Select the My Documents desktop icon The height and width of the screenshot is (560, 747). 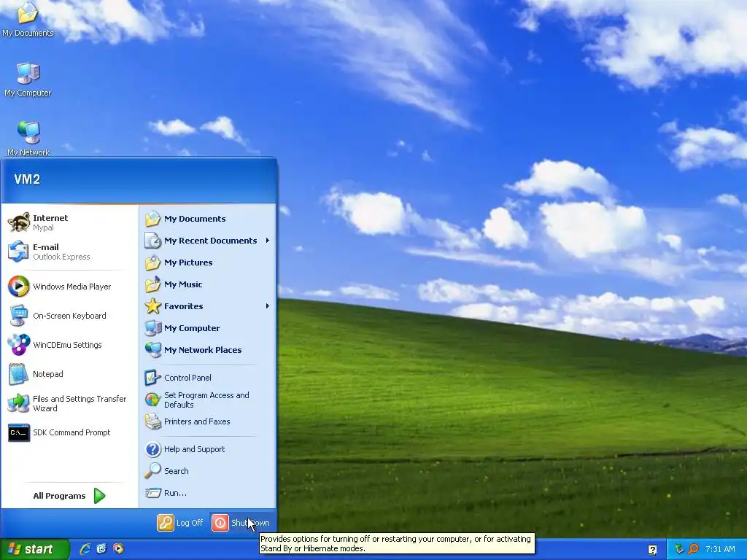point(28,13)
